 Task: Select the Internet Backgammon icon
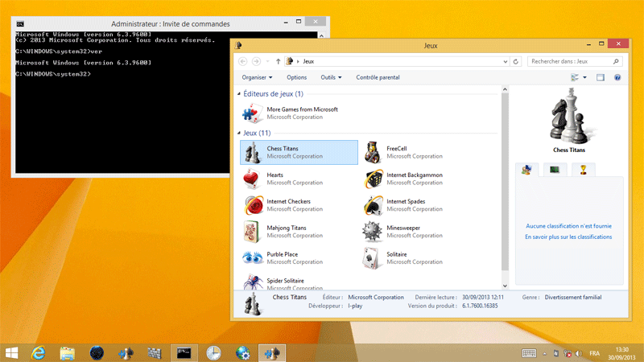click(x=374, y=179)
